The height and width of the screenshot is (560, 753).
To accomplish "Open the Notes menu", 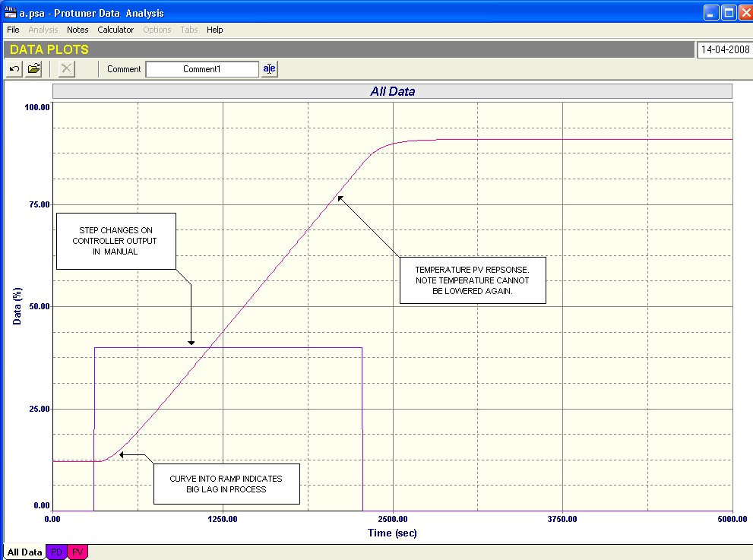I will pos(78,30).
